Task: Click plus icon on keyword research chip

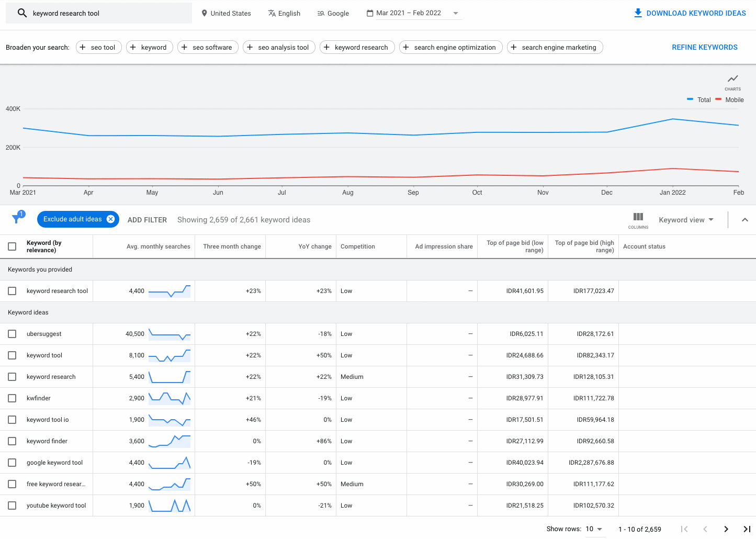Action: [x=326, y=47]
